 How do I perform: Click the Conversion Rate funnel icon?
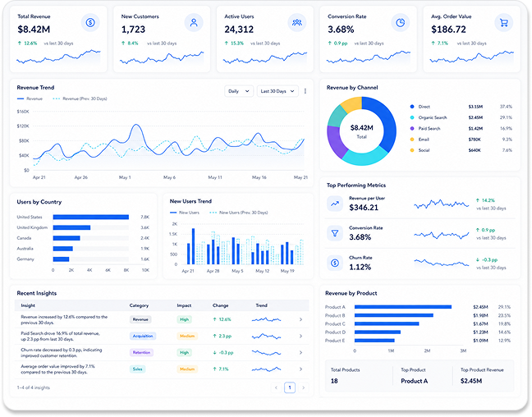335,233
